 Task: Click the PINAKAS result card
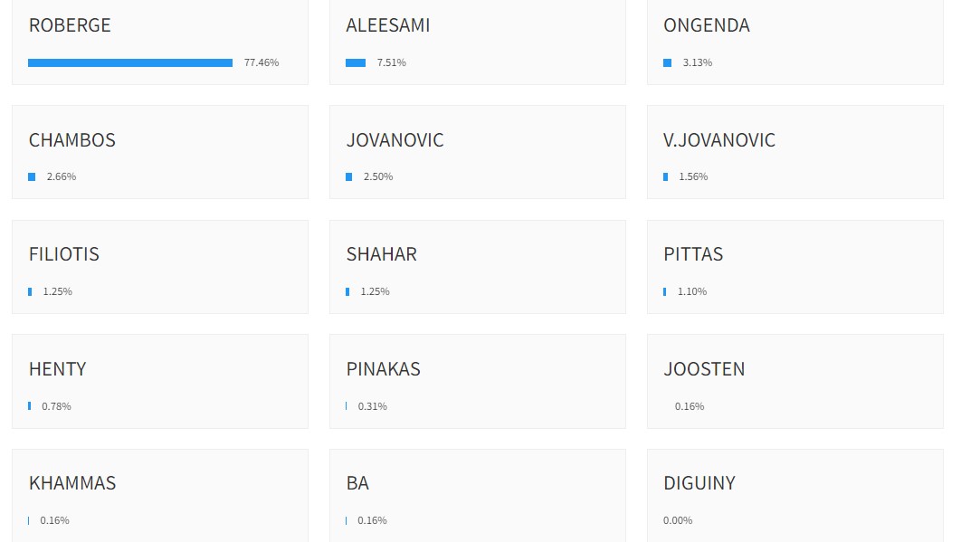point(478,381)
